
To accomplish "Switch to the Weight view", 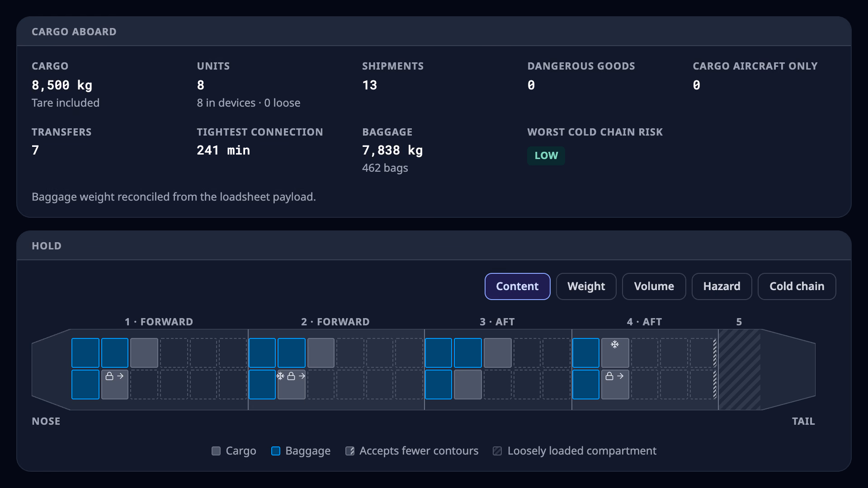I will point(586,286).
